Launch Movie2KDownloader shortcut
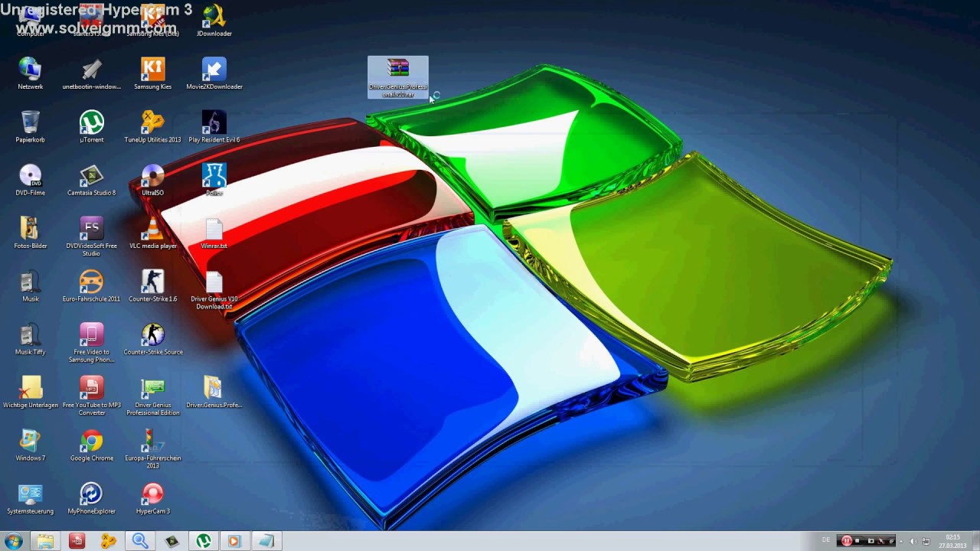Image resolution: width=980 pixels, height=551 pixels. 214,73
